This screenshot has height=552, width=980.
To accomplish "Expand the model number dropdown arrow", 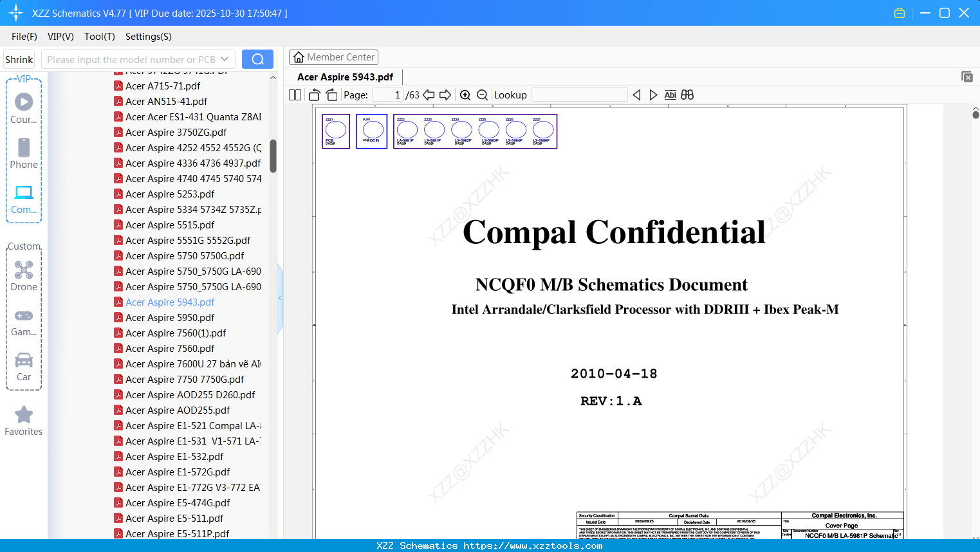I will coord(225,59).
